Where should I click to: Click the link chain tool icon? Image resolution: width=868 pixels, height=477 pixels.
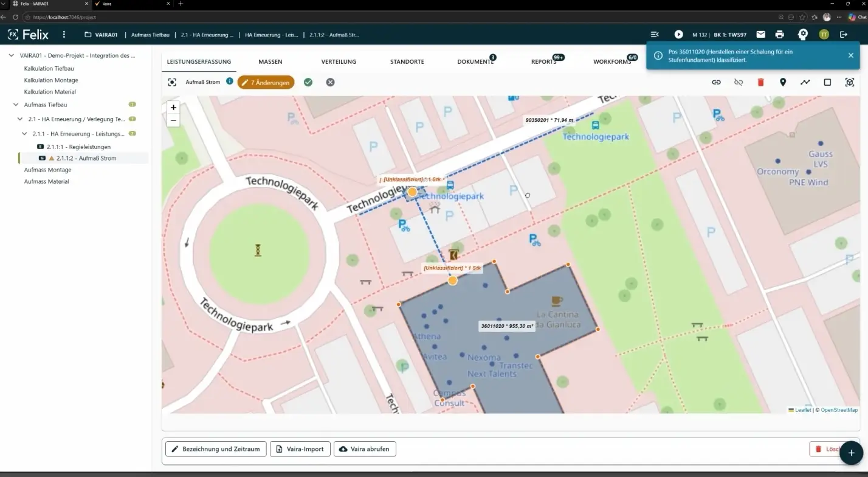click(716, 82)
